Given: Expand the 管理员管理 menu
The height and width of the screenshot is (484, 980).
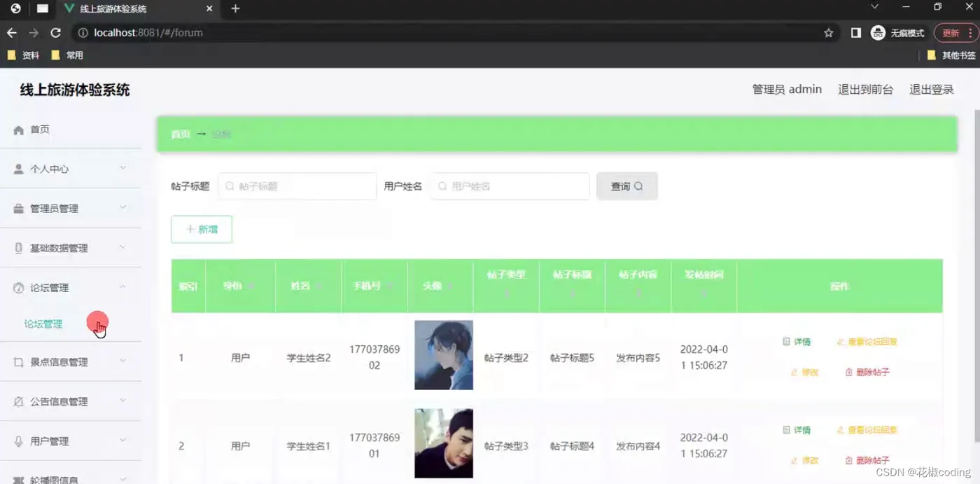Looking at the screenshot, I should (x=70, y=208).
